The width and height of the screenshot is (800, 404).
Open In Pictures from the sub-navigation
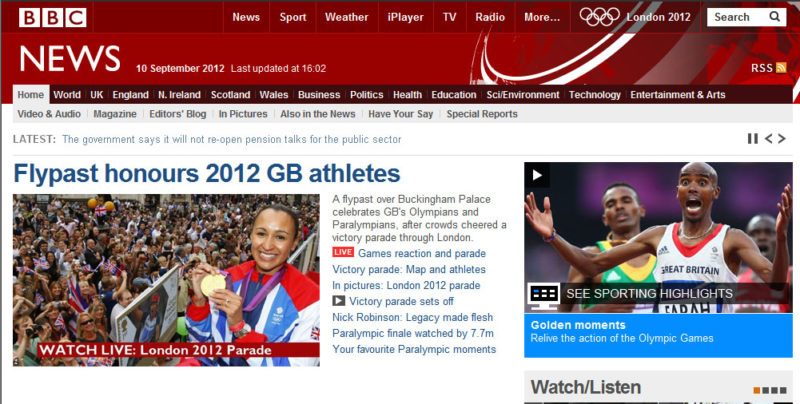(243, 114)
